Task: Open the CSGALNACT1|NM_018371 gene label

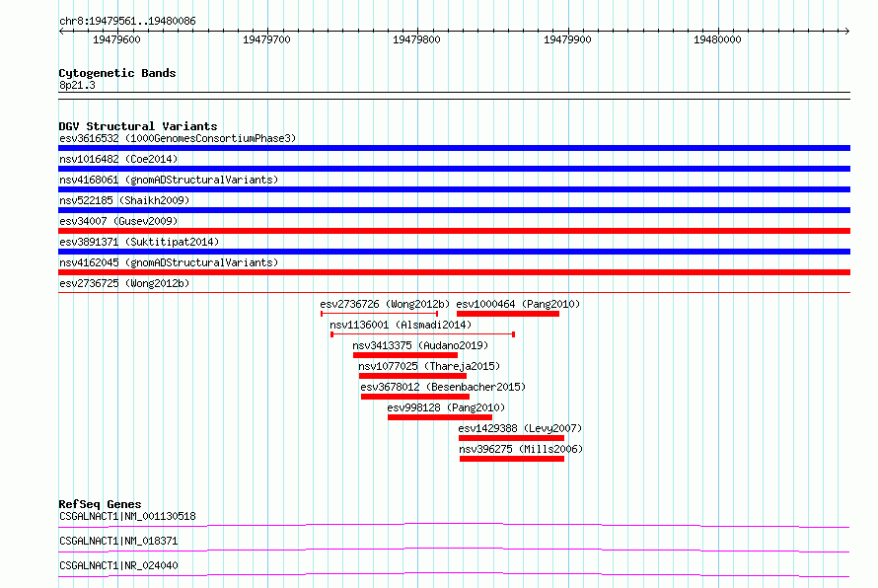Action: [118, 541]
